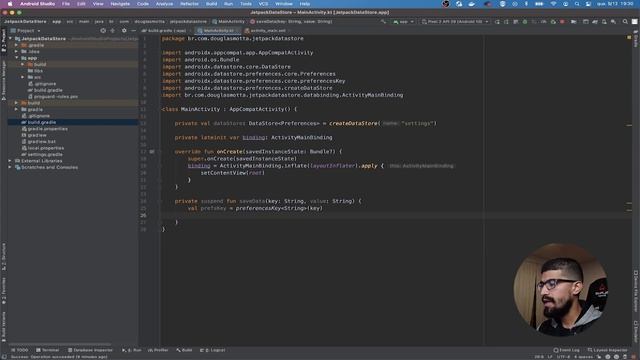Open the Favorites side tab
The image size is (640, 360).
tap(4, 290)
